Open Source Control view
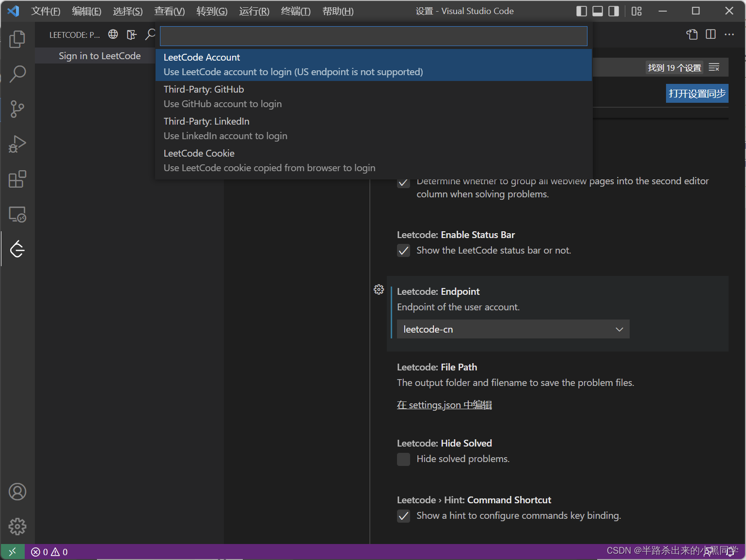 coord(17,109)
